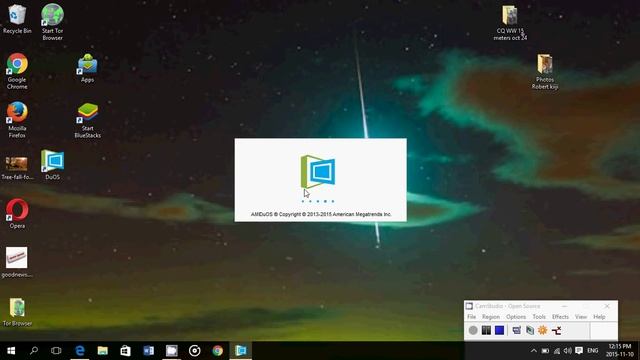Show hidden system tray icons
The image size is (640, 360).
tap(533, 351)
